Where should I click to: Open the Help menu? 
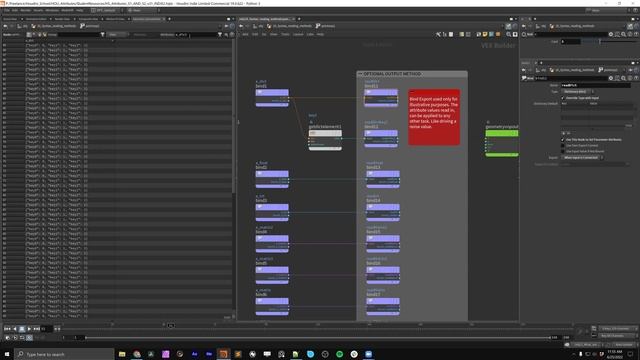(80, 10)
